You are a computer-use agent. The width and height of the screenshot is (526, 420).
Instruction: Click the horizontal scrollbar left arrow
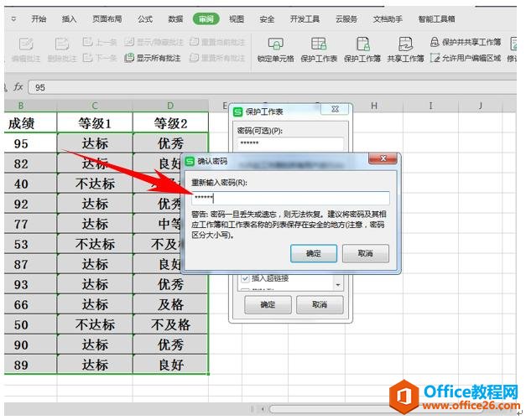(263, 408)
